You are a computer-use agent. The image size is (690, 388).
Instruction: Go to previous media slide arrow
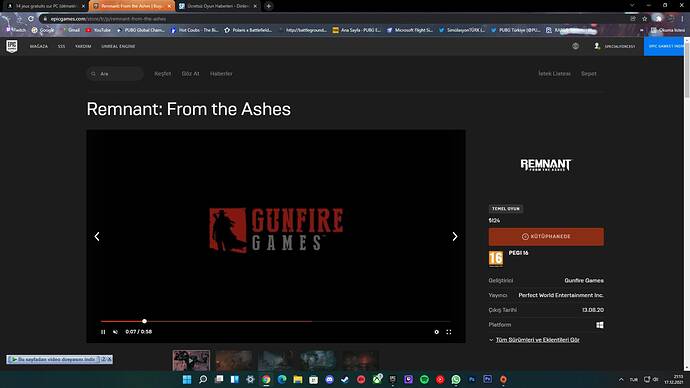point(97,237)
